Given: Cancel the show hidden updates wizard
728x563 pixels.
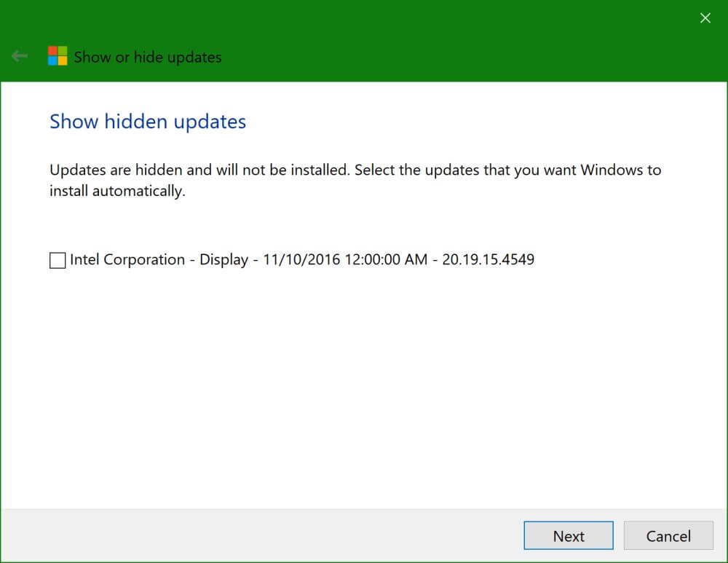Looking at the screenshot, I should pyautogui.click(x=668, y=535).
